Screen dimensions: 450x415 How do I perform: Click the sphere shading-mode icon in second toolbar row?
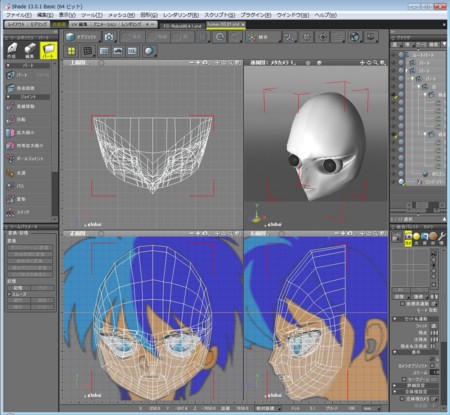coord(149,51)
